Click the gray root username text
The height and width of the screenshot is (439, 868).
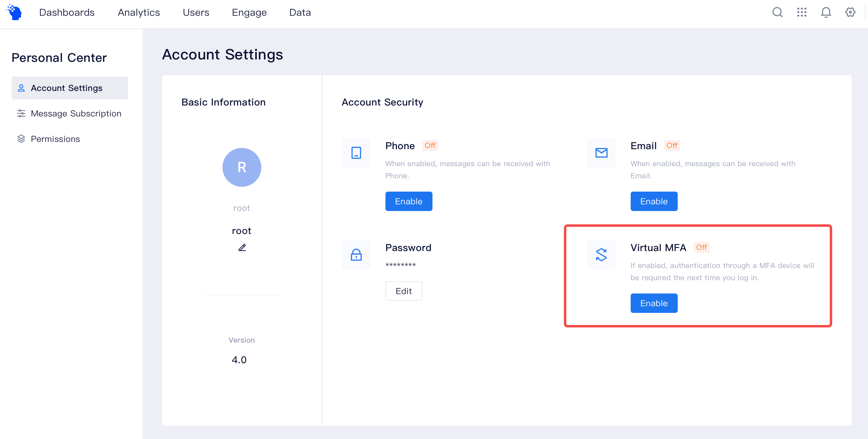tap(242, 208)
